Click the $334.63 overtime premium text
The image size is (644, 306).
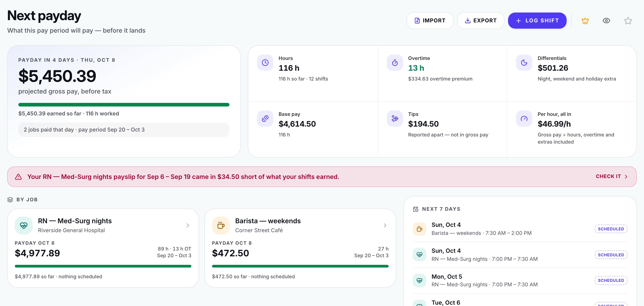click(440, 79)
